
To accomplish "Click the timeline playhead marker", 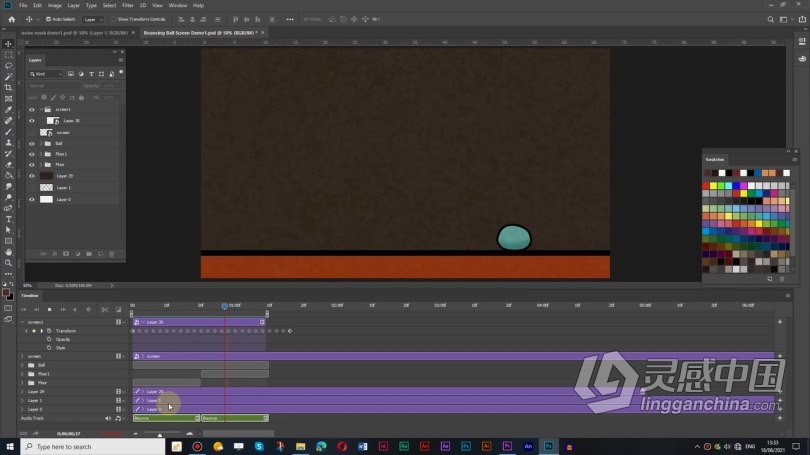I will click(x=225, y=306).
